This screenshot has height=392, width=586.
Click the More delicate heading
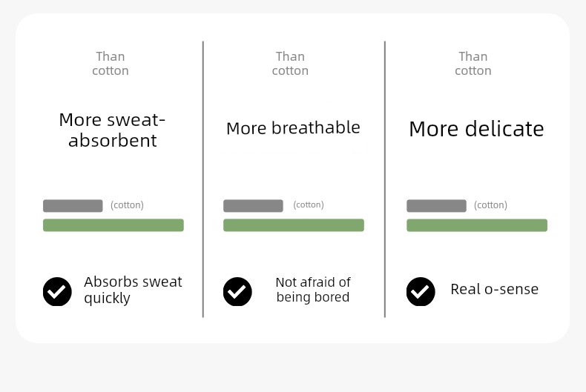476,129
